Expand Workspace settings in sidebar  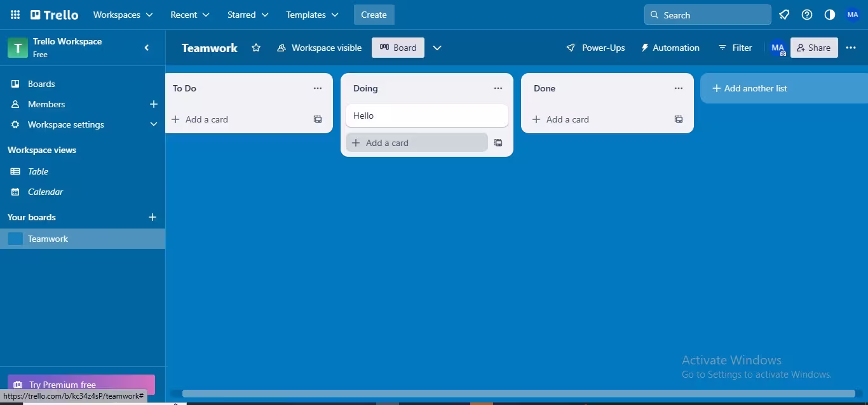coord(153,124)
